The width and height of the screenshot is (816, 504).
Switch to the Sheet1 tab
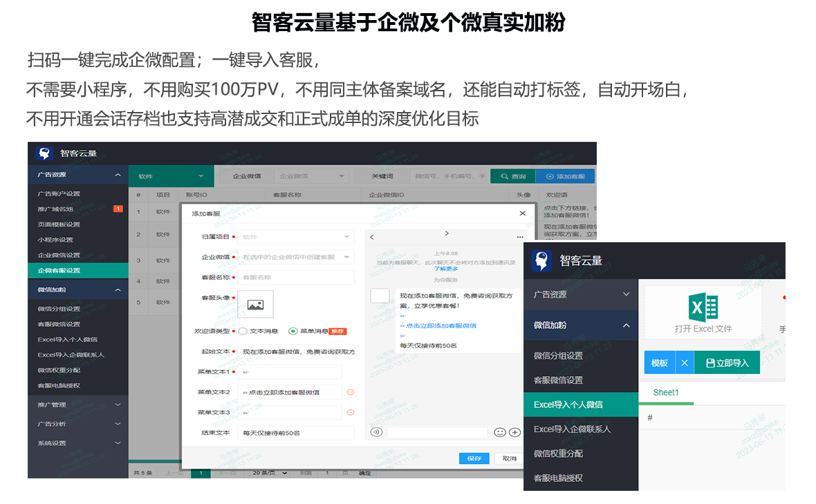point(666,393)
